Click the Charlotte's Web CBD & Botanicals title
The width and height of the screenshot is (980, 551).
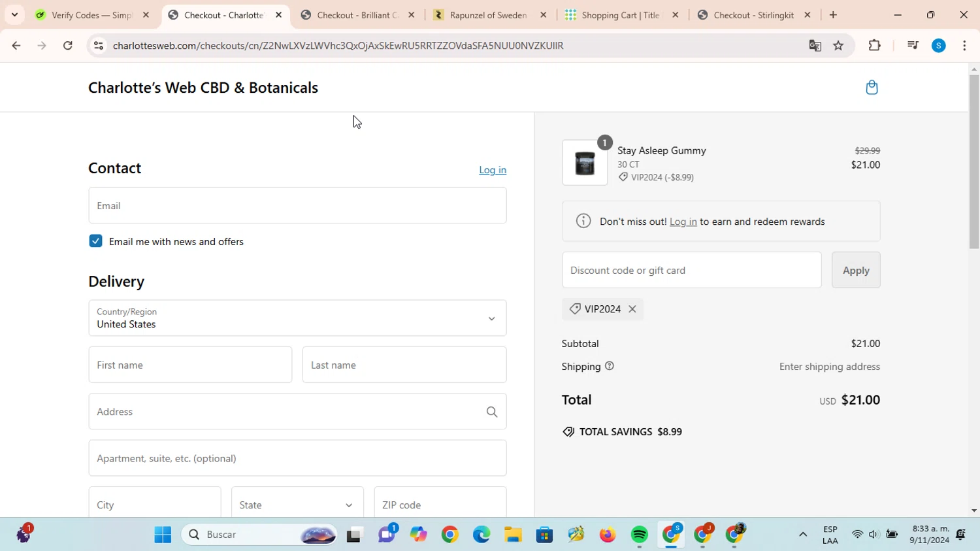point(203,88)
